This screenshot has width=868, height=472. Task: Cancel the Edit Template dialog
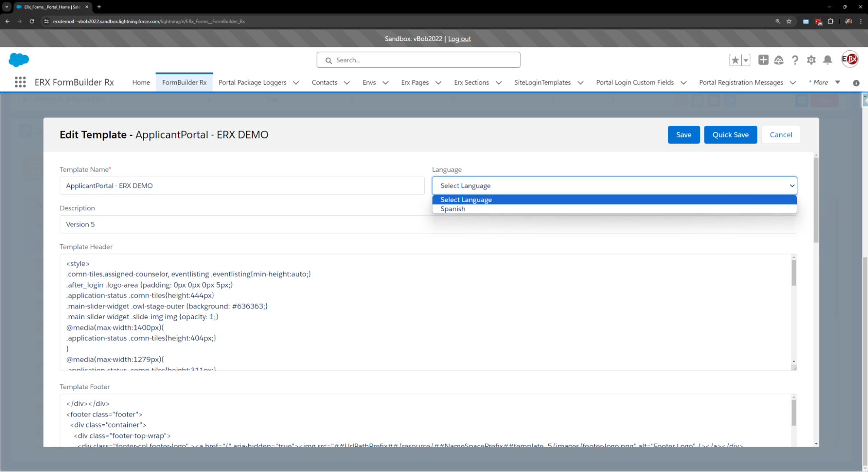point(780,135)
